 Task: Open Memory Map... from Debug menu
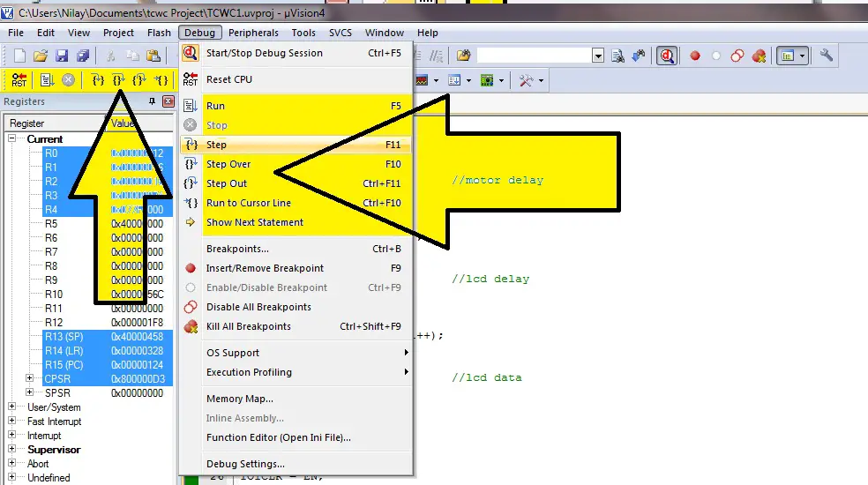coord(296,399)
